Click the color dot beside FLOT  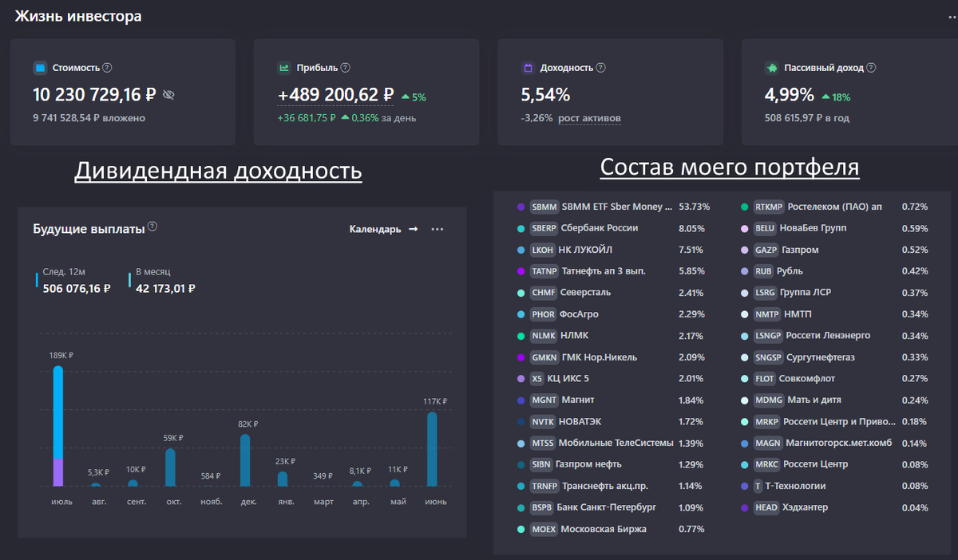tap(744, 379)
